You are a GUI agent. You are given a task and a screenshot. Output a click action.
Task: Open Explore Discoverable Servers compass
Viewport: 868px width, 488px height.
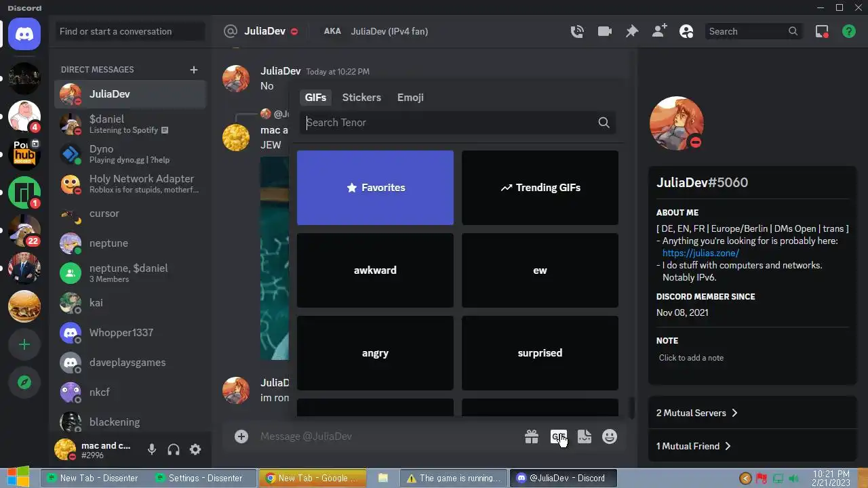(24, 383)
